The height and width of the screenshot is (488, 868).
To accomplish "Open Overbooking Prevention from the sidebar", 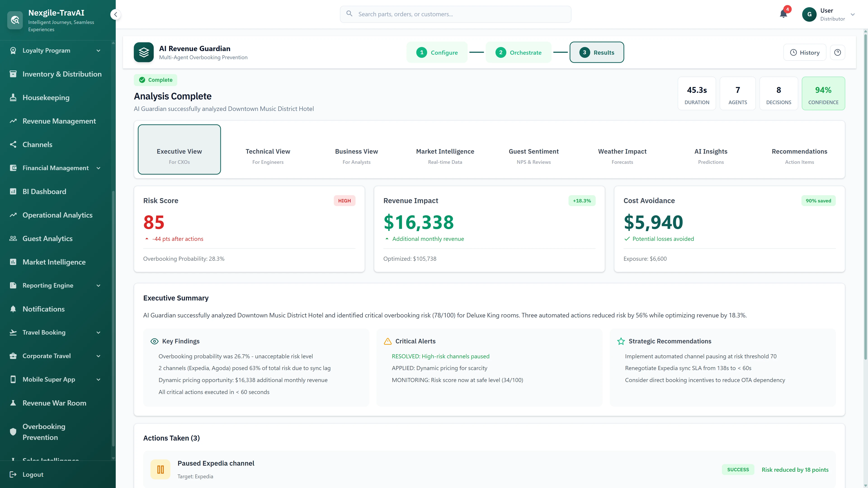I will tap(44, 432).
